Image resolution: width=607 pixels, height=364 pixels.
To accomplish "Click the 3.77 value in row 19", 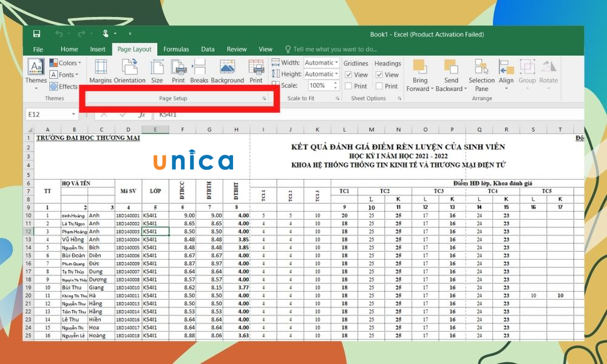I will [243, 288].
